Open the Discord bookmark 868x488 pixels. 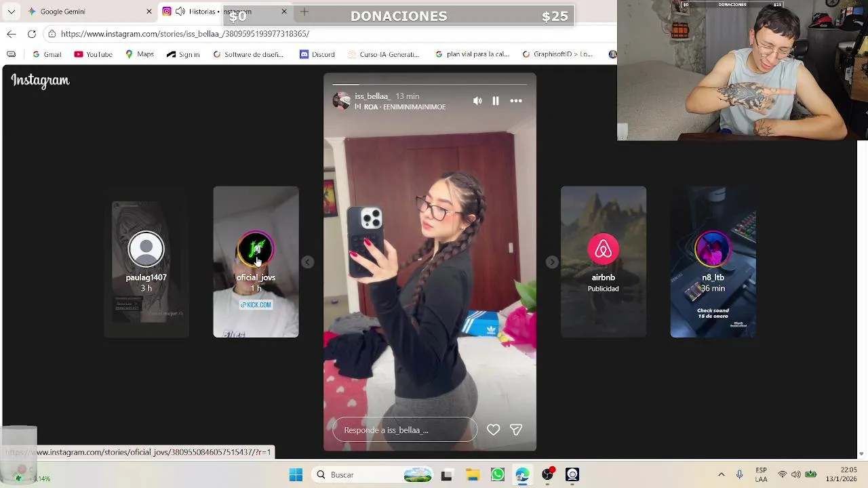317,54
